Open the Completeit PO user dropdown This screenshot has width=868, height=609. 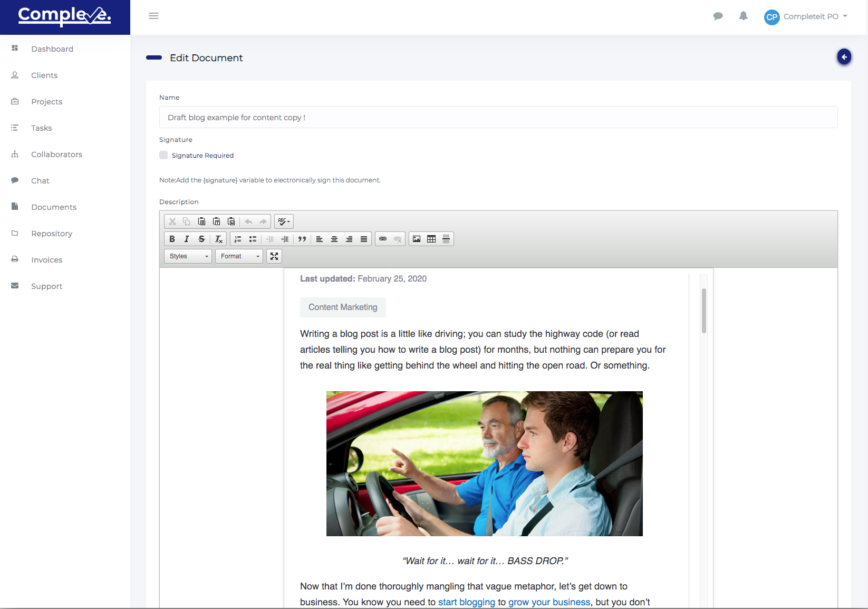pos(815,16)
